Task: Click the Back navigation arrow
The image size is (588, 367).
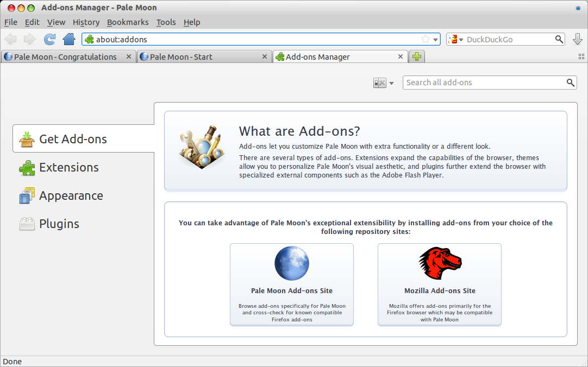Action: [x=10, y=39]
